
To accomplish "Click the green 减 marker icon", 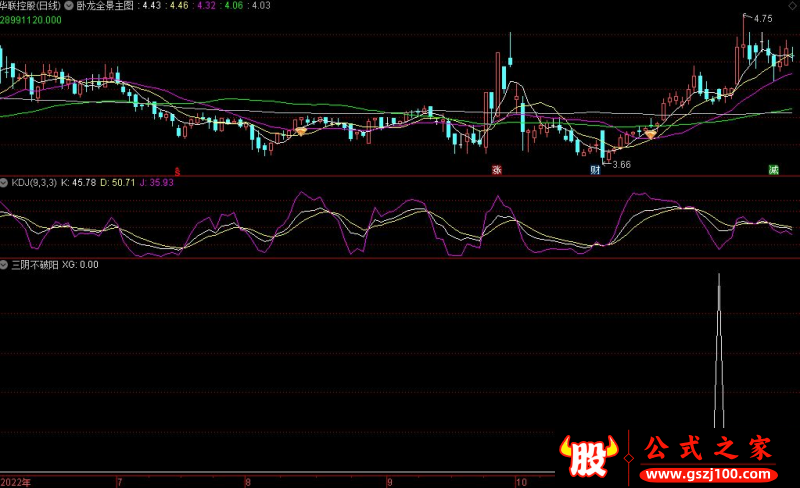I will [773, 170].
